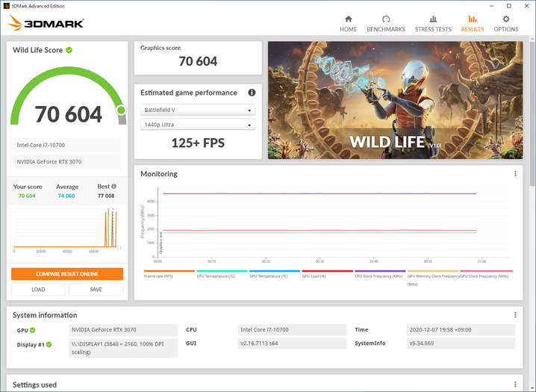Click the Display #1 green check icon
The height and width of the screenshot is (392, 536).
pos(49,344)
